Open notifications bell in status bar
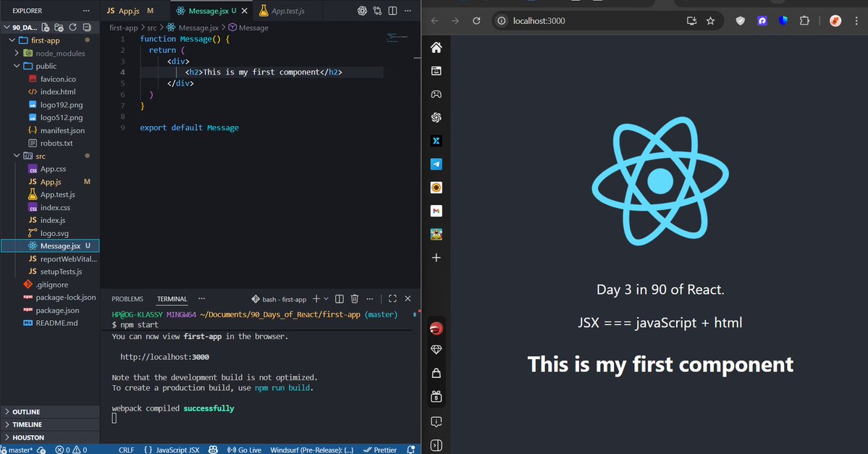868x454 pixels. point(410,450)
